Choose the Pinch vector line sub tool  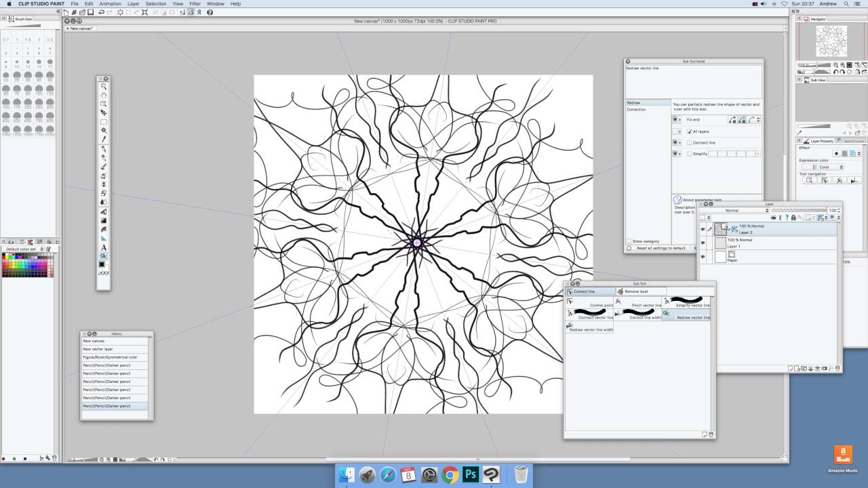tap(638, 302)
